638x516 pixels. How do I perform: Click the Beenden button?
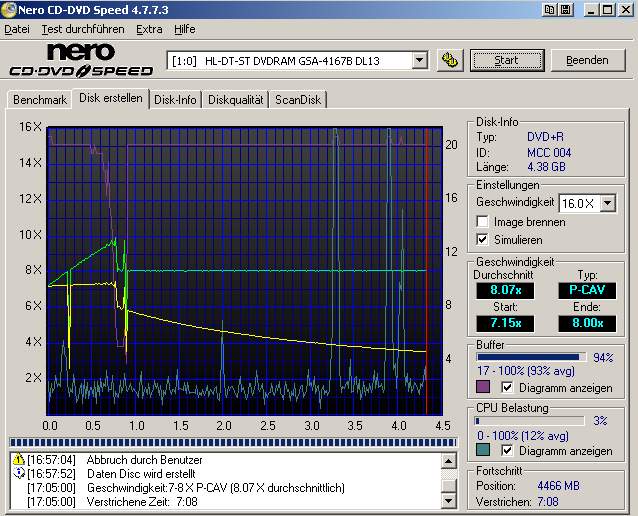point(588,60)
